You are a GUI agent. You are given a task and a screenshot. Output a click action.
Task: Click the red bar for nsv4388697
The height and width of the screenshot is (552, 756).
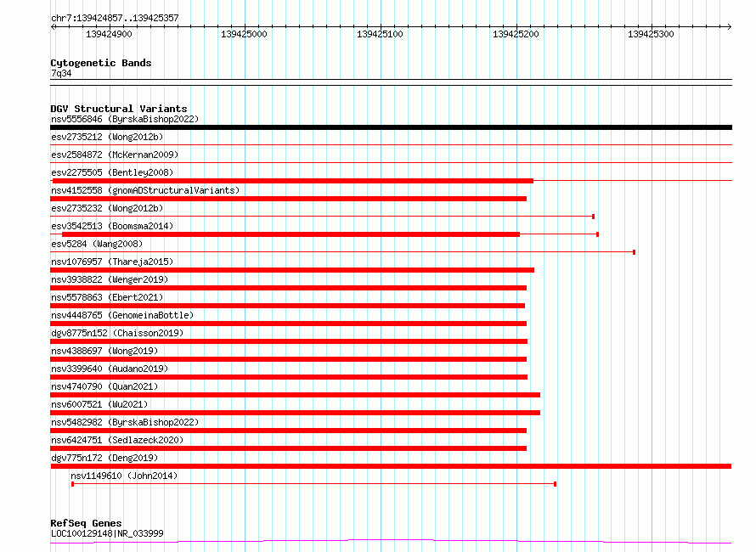tap(288, 359)
